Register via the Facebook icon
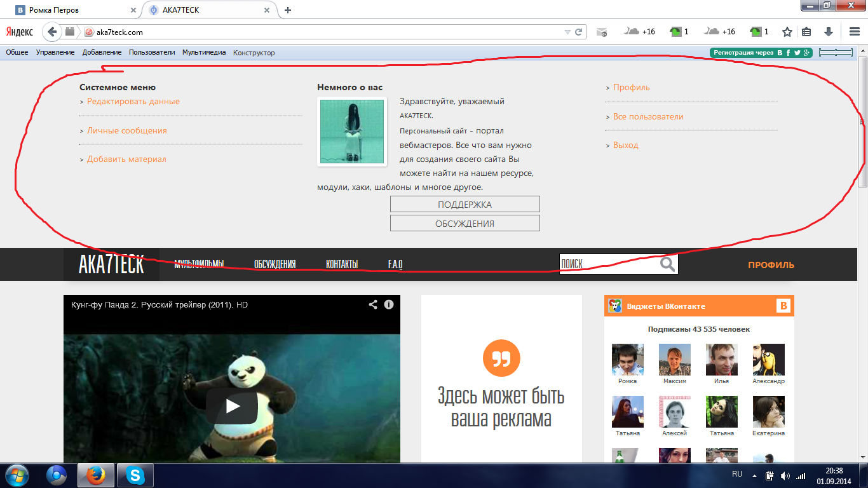Image resolution: width=868 pixels, height=488 pixels. (x=789, y=53)
